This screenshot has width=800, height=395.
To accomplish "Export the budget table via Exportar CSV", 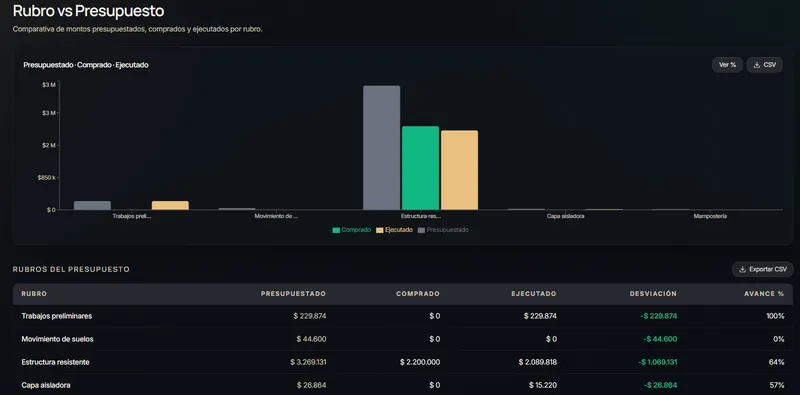I will pyautogui.click(x=762, y=269).
